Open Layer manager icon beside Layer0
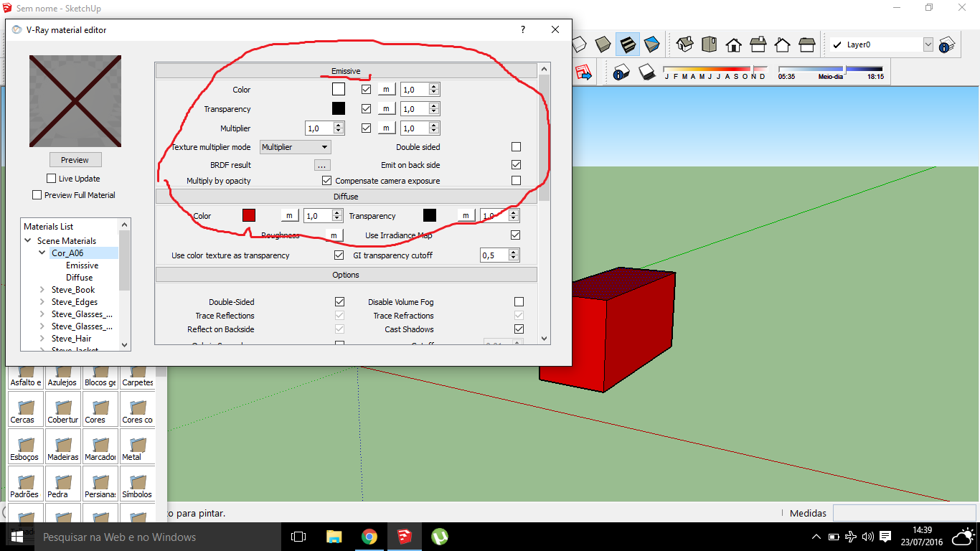The height and width of the screenshot is (551, 980). (x=947, y=44)
